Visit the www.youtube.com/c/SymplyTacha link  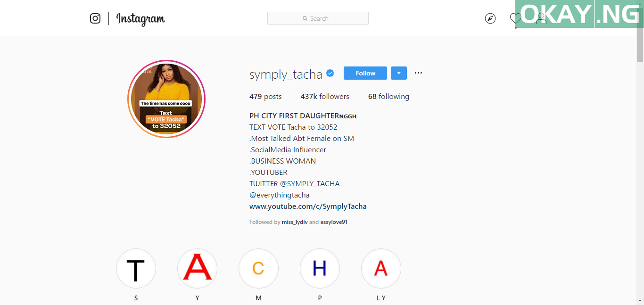pos(308,206)
